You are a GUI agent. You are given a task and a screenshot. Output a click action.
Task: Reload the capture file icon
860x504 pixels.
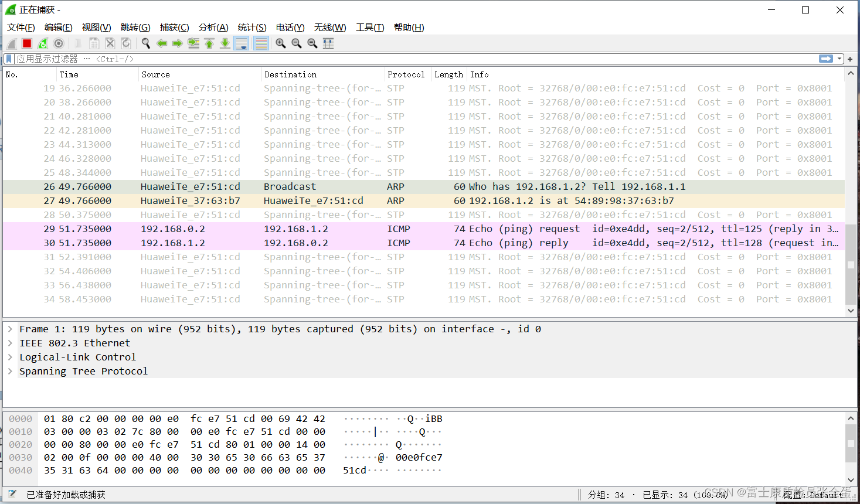[125, 43]
